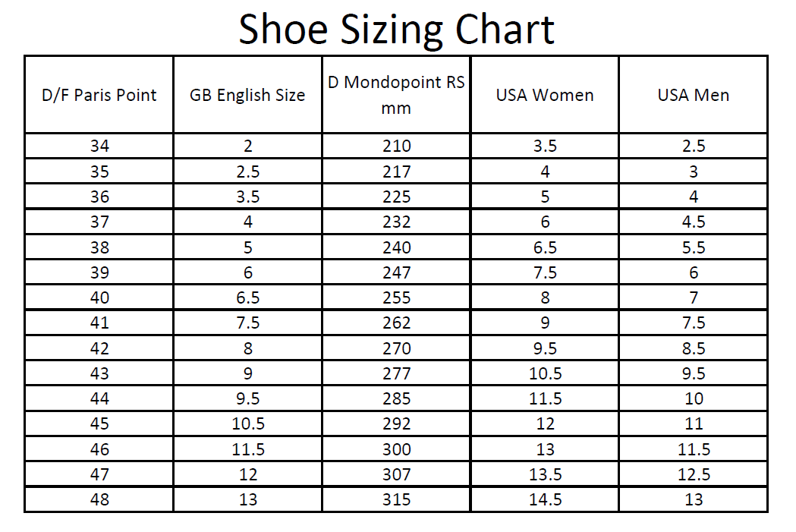Select the USA Women 14.5 cell

tap(545, 499)
